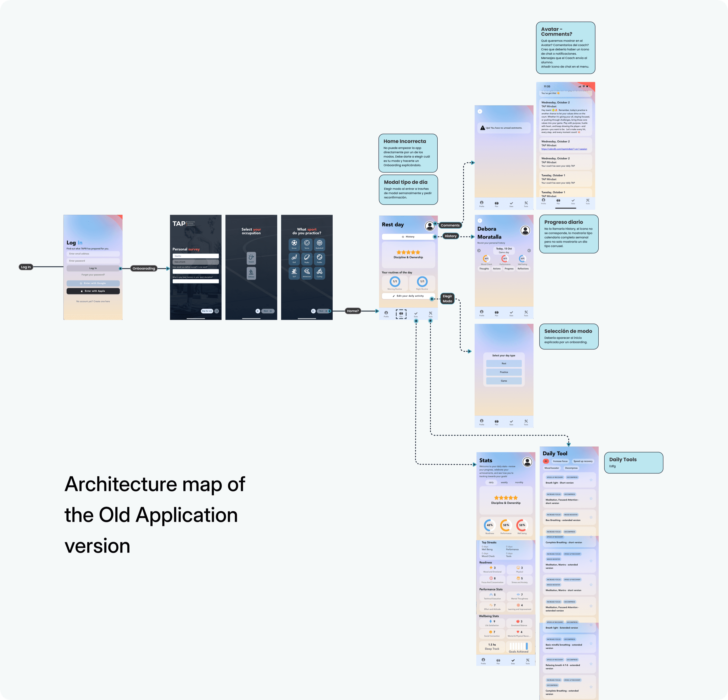Screen dimensions: 728x700
Task: Choose the Coach occupation icon
Action: [x=251, y=258]
